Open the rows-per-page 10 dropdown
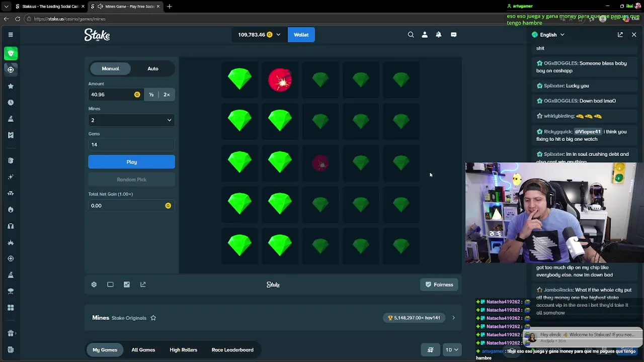The height and width of the screenshot is (362, 644). coord(451,350)
